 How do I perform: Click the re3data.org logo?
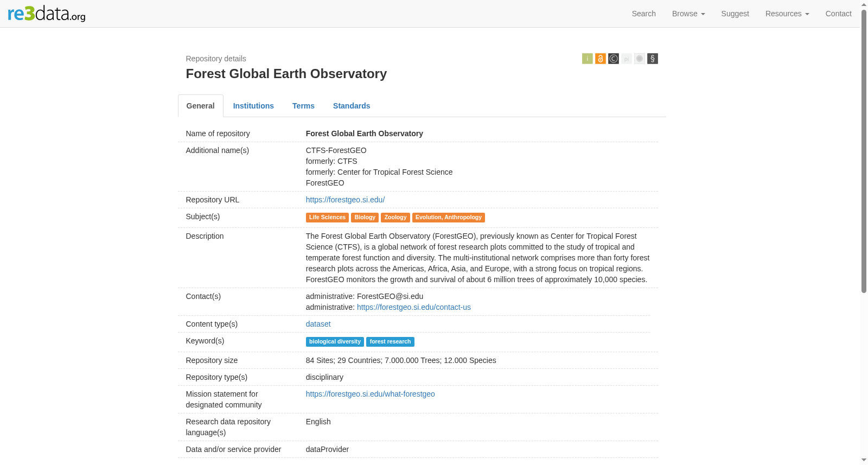tap(47, 13)
